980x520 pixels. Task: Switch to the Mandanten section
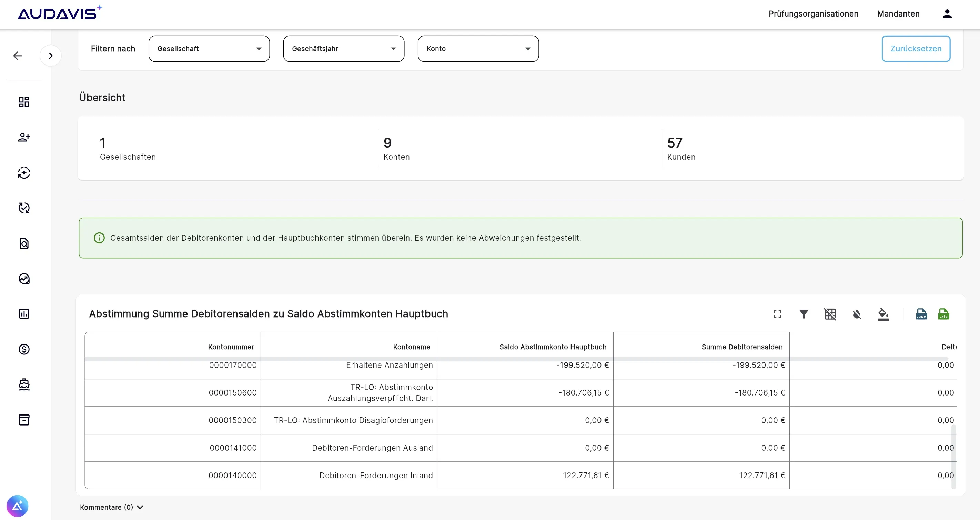pyautogui.click(x=898, y=14)
